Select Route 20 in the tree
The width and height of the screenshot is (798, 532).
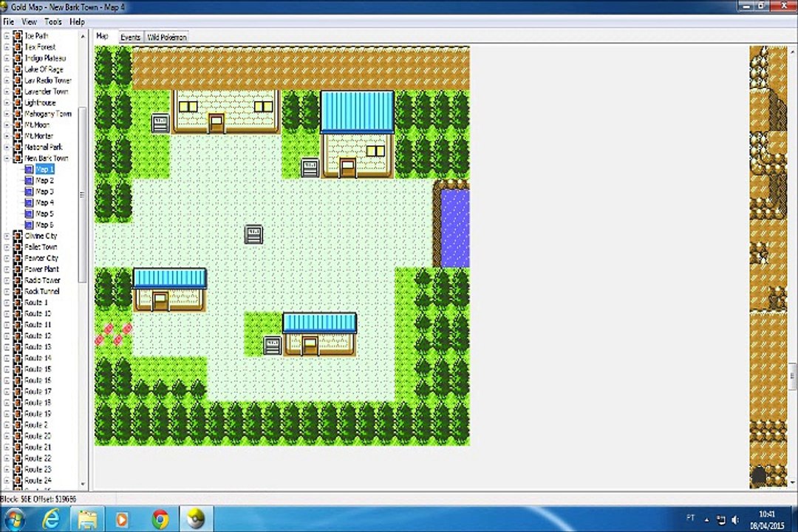pyautogui.click(x=38, y=436)
